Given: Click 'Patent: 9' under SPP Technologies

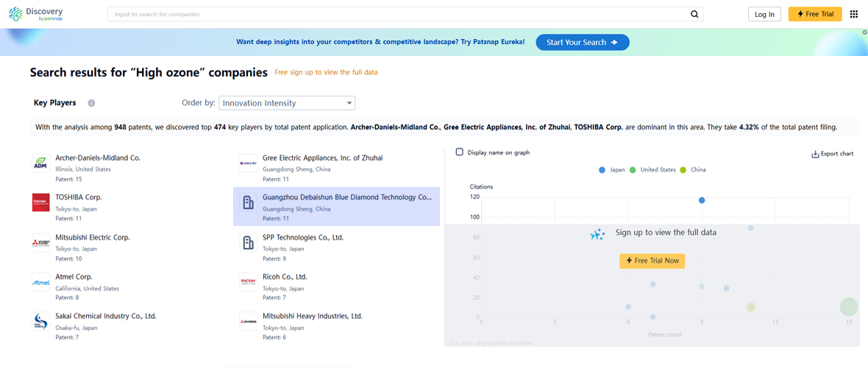Looking at the screenshot, I should [274, 258].
